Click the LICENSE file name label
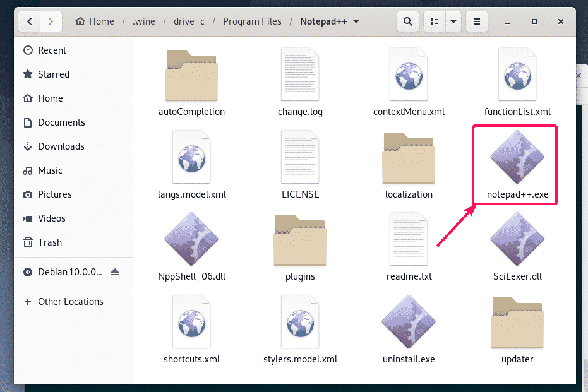Viewport: 588px width, 392px height. pyautogui.click(x=301, y=194)
